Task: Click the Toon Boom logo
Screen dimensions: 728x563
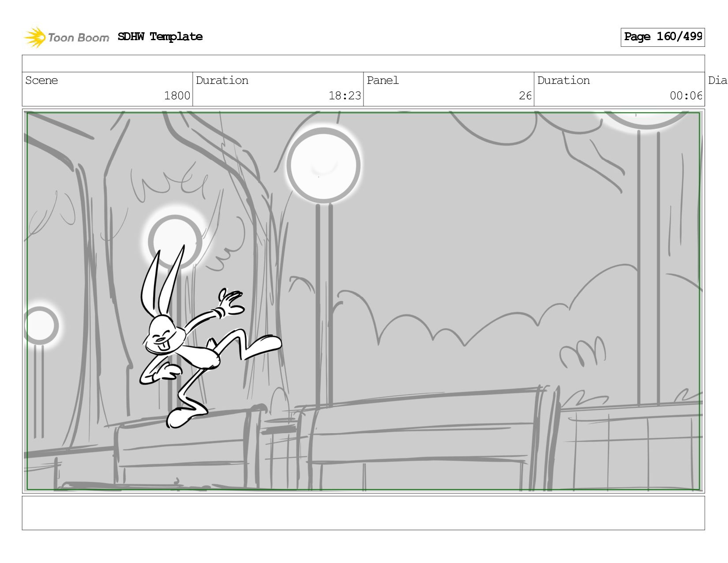Action: [x=66, y=38]
